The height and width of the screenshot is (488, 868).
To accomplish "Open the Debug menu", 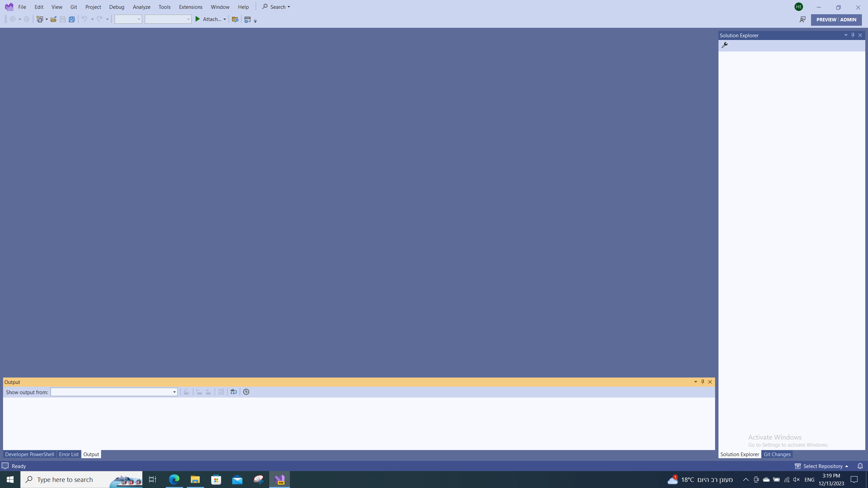I will tap(117, 7).
